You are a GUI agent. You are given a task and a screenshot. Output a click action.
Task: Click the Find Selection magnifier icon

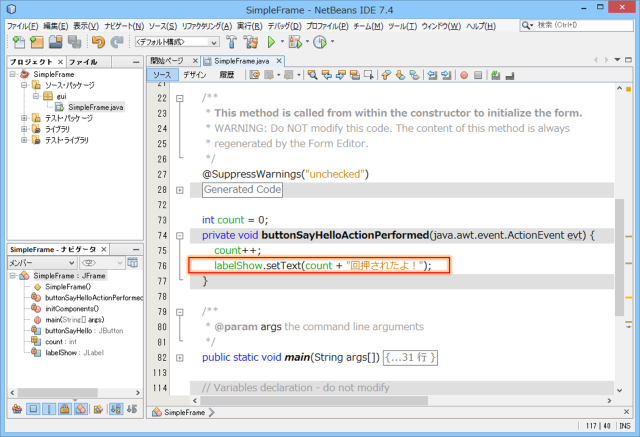click(313, 75)
